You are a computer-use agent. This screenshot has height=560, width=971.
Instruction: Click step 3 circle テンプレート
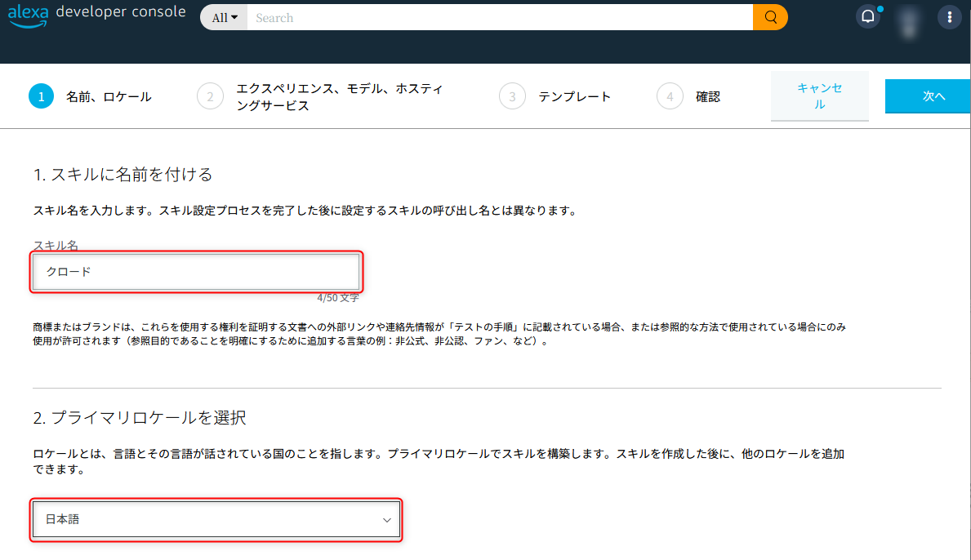(512, 96)
